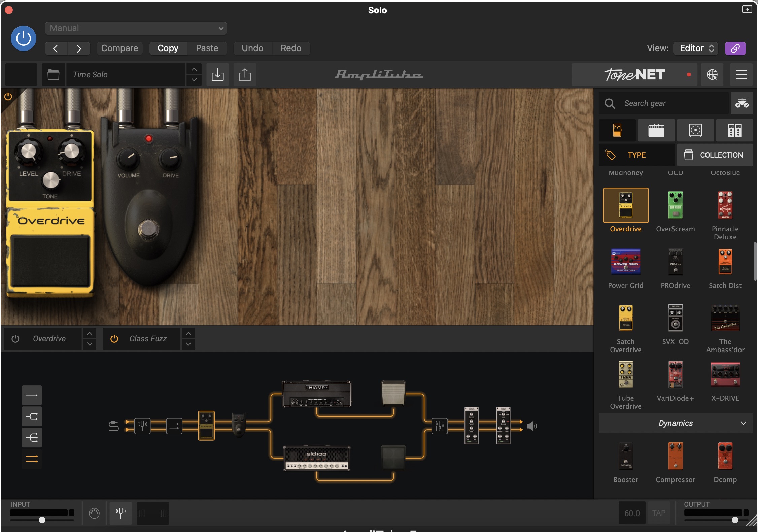Screen dimensions: 758x532
Task: Toggle the purple link button
Action: (x=735, y=48)
